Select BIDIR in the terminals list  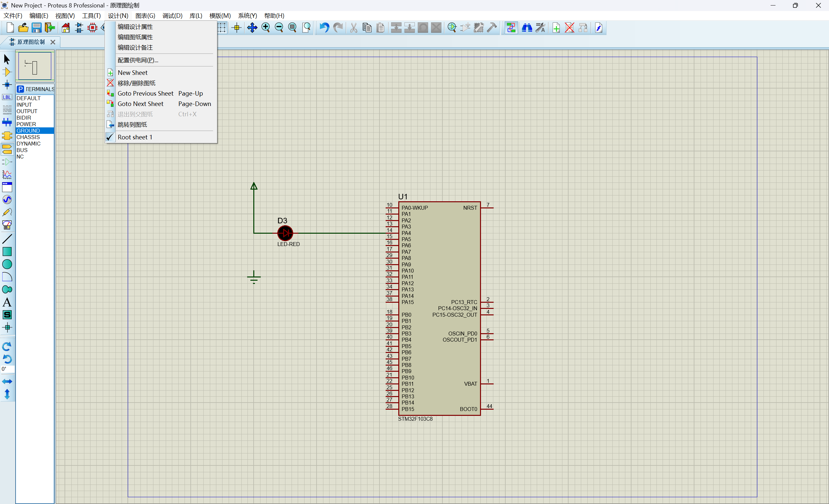35,118
